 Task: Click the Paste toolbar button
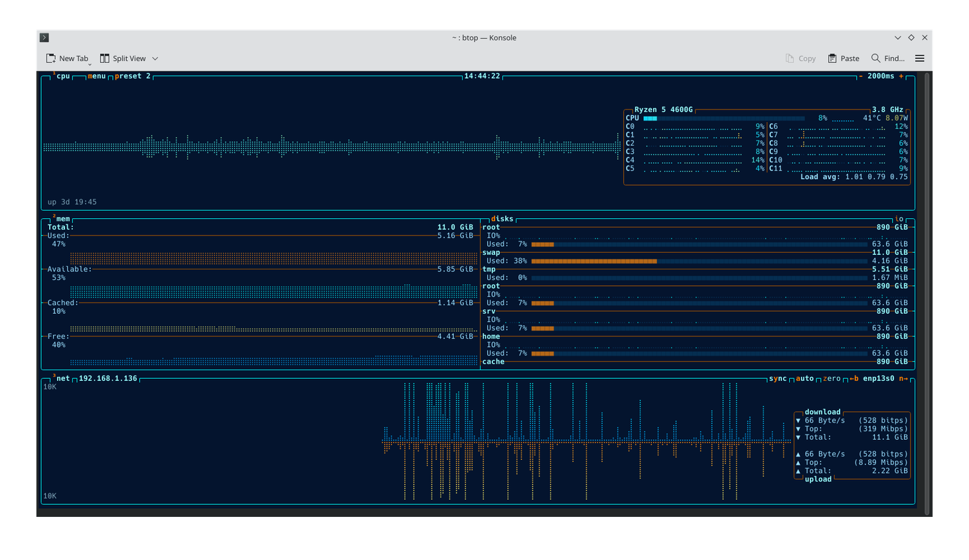pyautogui.click(x=844, y=58)
